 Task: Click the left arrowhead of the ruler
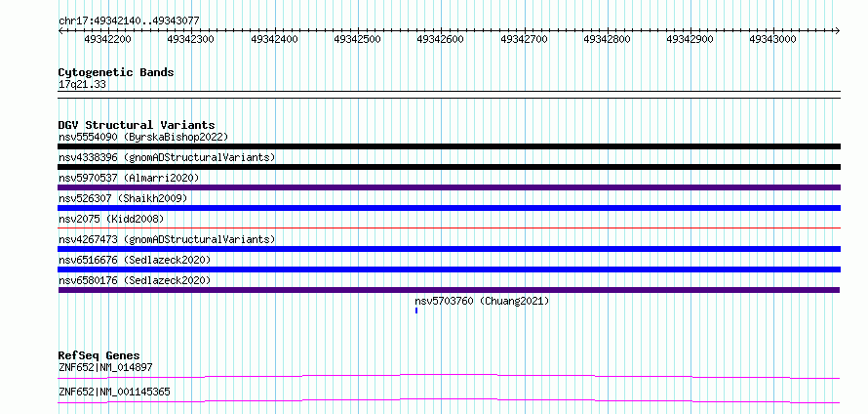(60, 30)
